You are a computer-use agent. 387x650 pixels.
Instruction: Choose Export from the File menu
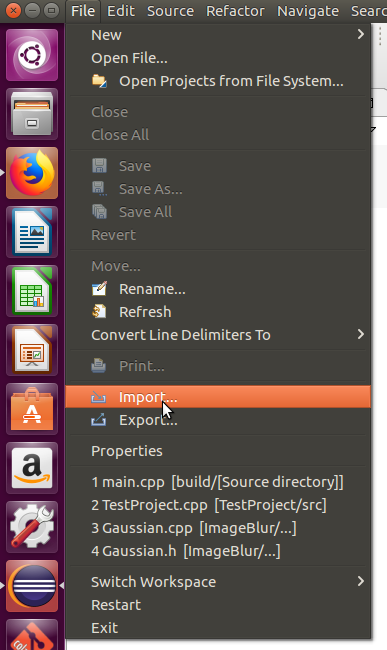click(x=218, y=420)
